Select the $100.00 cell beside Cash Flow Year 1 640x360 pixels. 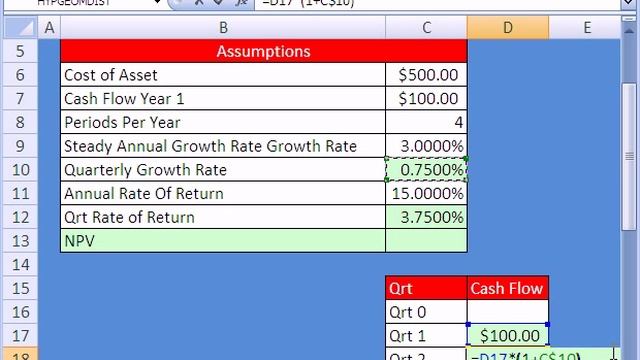426,98
